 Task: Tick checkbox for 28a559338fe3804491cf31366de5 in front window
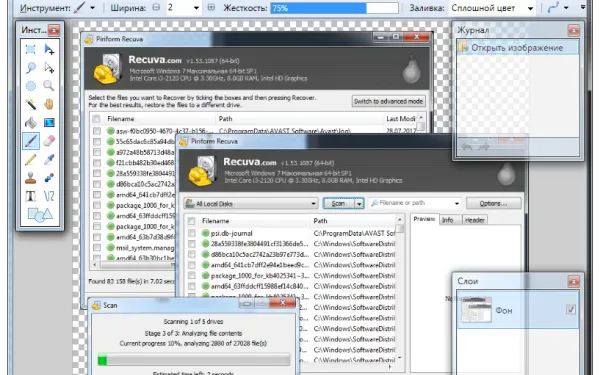(x=192, y=244)
